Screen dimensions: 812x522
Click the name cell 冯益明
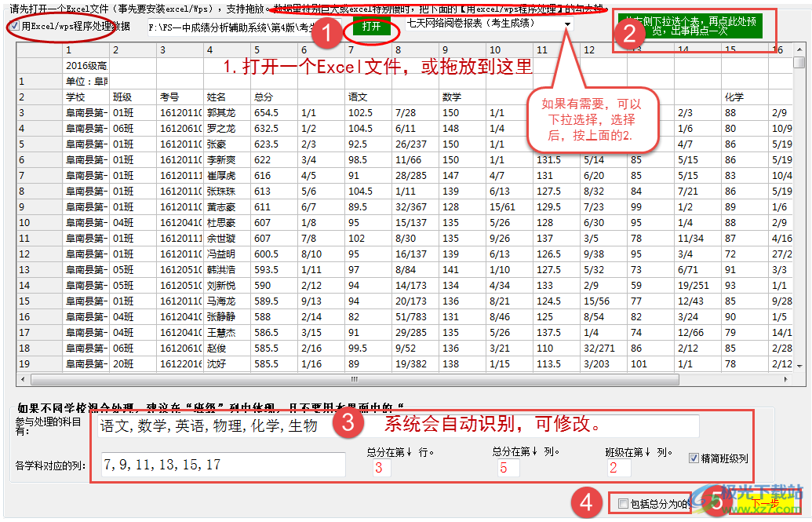click(228, 254)
